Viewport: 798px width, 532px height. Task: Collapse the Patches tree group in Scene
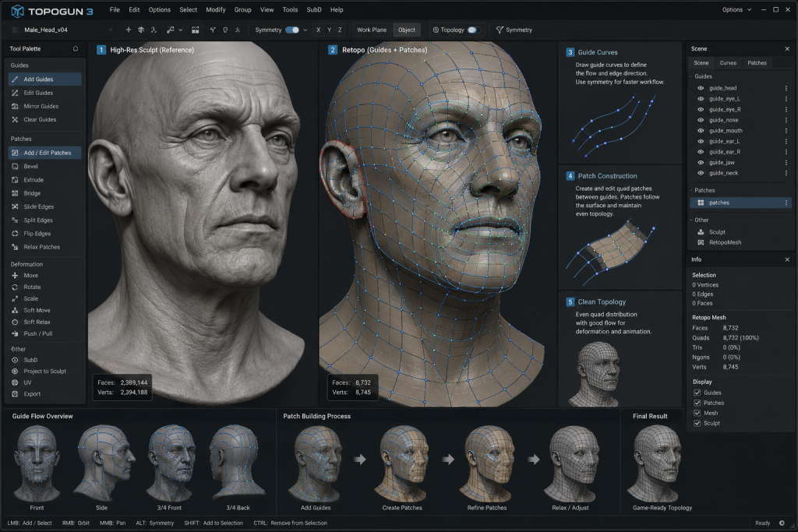coord(692,190)
